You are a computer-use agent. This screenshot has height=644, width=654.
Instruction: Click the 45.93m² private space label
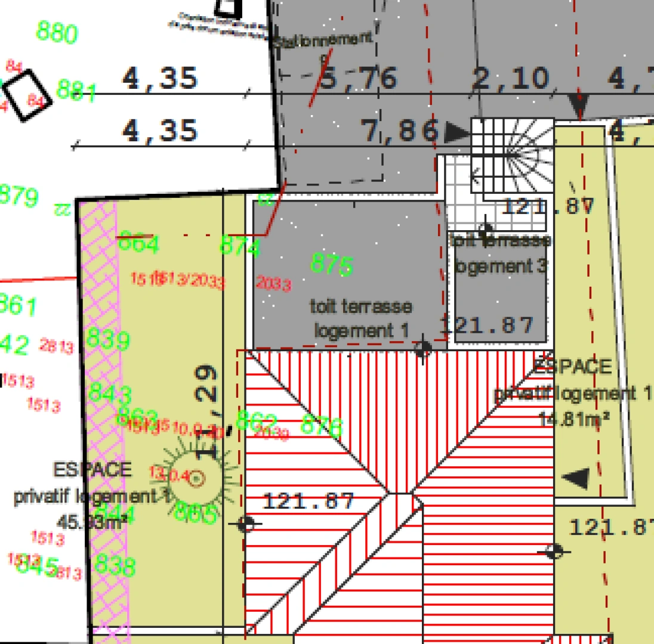click(x=91, y=495)
